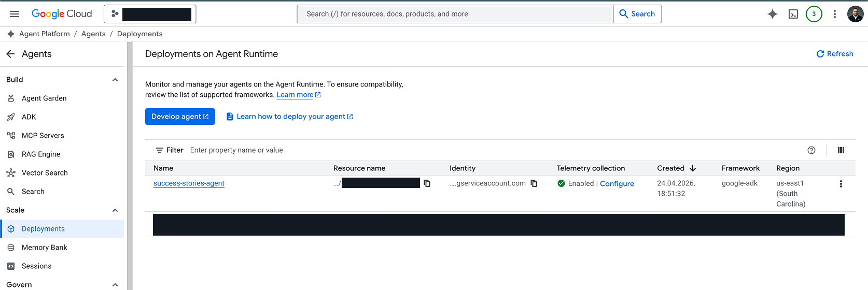Click the created date 24.04.2026 cell
The width and height of the screenshot is (868, 290).
point(676,189)
